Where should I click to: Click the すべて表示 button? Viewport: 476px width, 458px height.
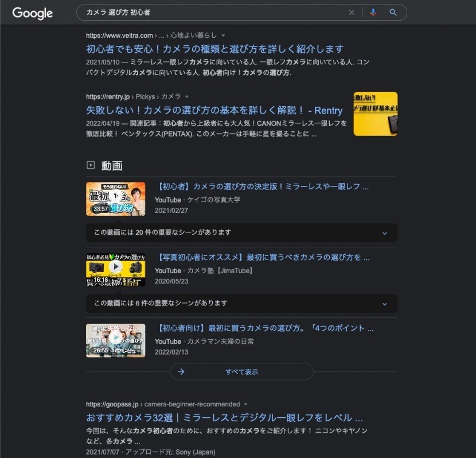pos(241,371)
